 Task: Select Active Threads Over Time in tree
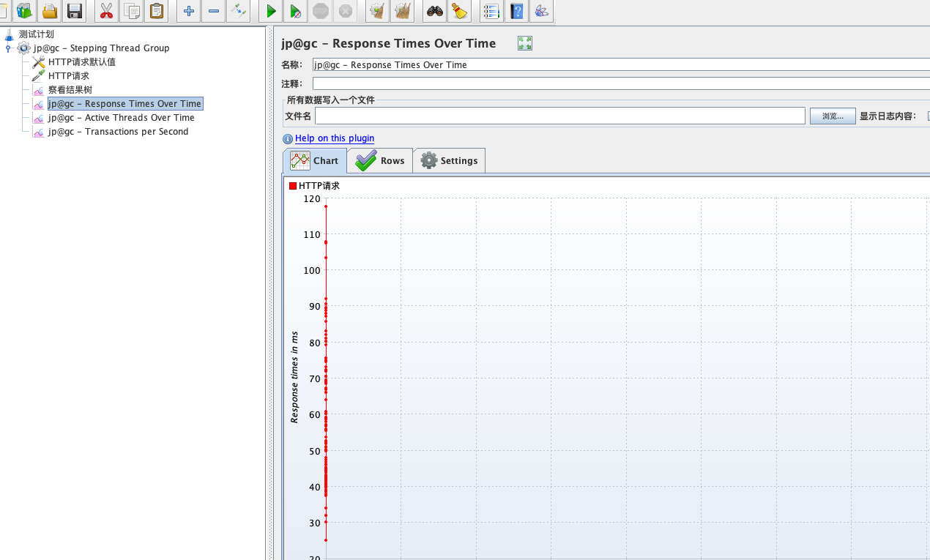click(x=121, y=118)
